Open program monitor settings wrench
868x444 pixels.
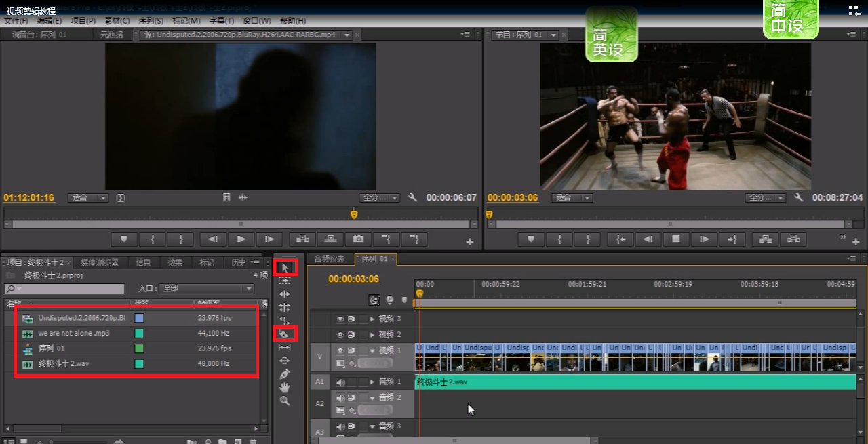coord(799,198)
